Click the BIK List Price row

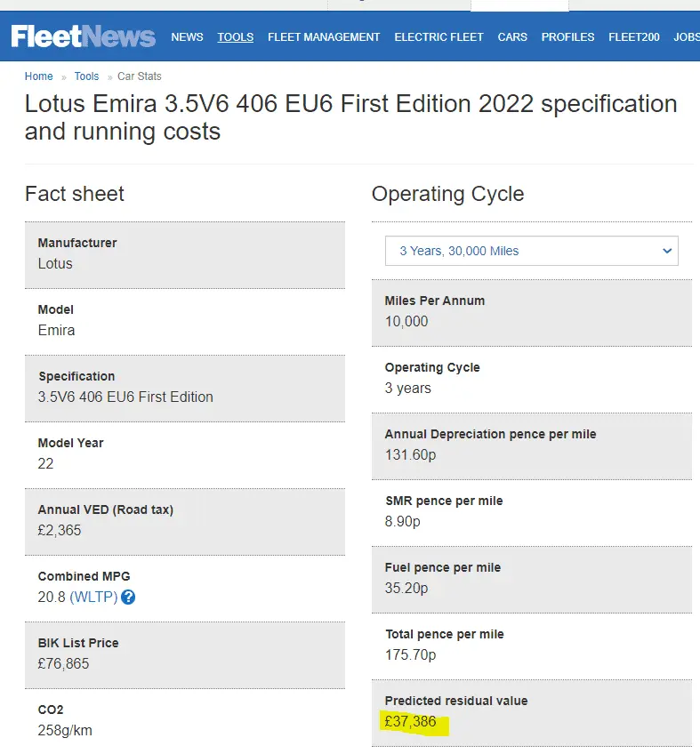pyautogui.click(x=184, y=654)
